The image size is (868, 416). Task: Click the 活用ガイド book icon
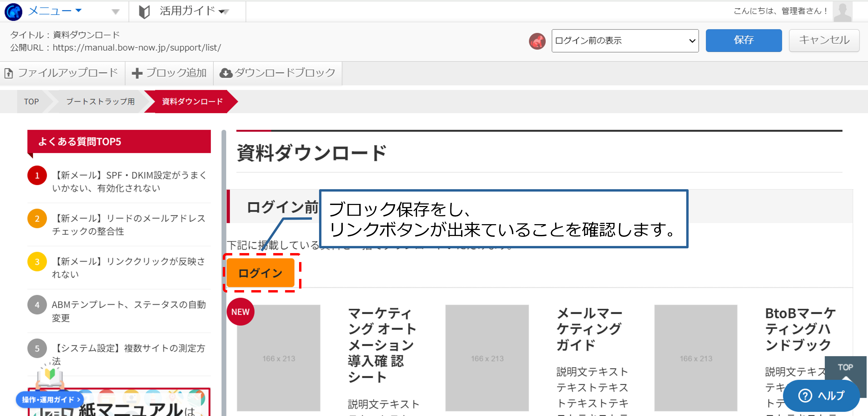click(144, 12)
